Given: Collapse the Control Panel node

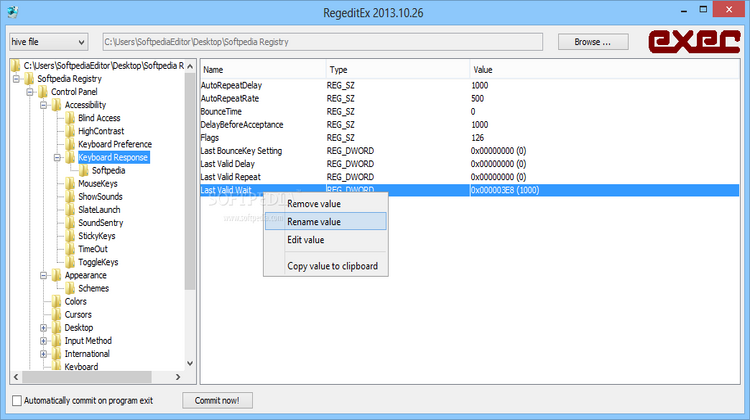Looking at the screenshot, I should [30, 92].
